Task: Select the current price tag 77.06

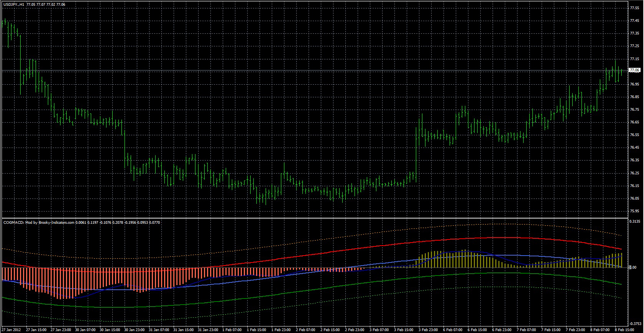Action: pyautogui.click(x=634, y=71)
